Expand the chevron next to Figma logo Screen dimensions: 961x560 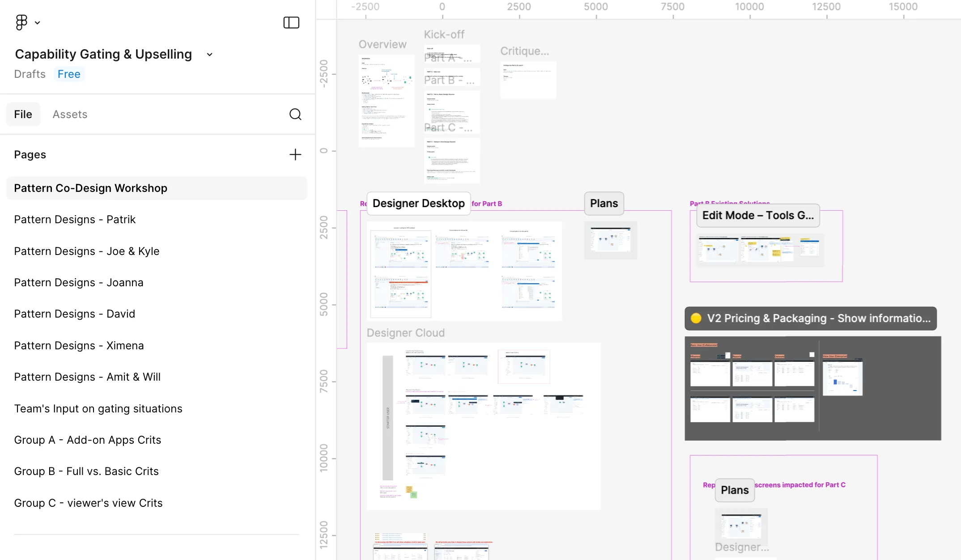click(38, 23)
